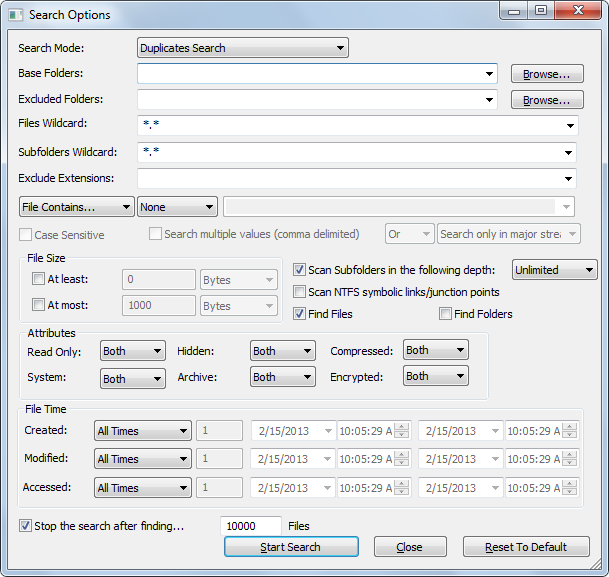The image size is (609, 577).
Task: Open the Or operator dropdown
Action: pyautogui.click(x=409, y=234)
